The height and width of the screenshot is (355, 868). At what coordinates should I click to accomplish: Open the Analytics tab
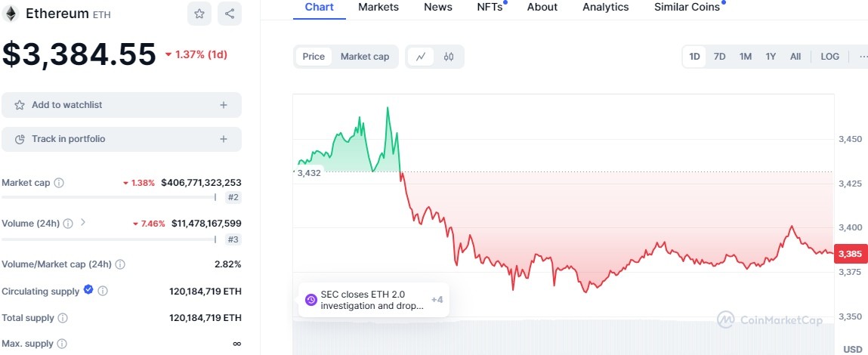click(x=605, y=7)
